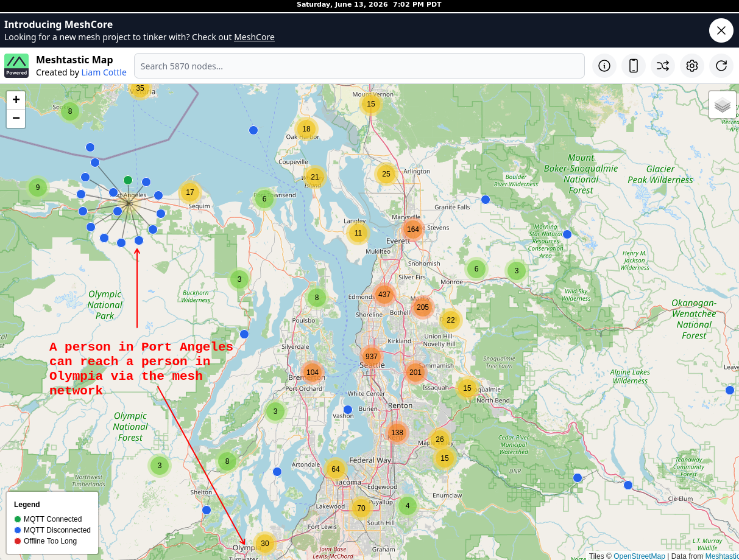The width and height of the screenshot is (739, 560).
Task: Expand the 201 node cluster near Sammamish
Action: click(415, 373)
